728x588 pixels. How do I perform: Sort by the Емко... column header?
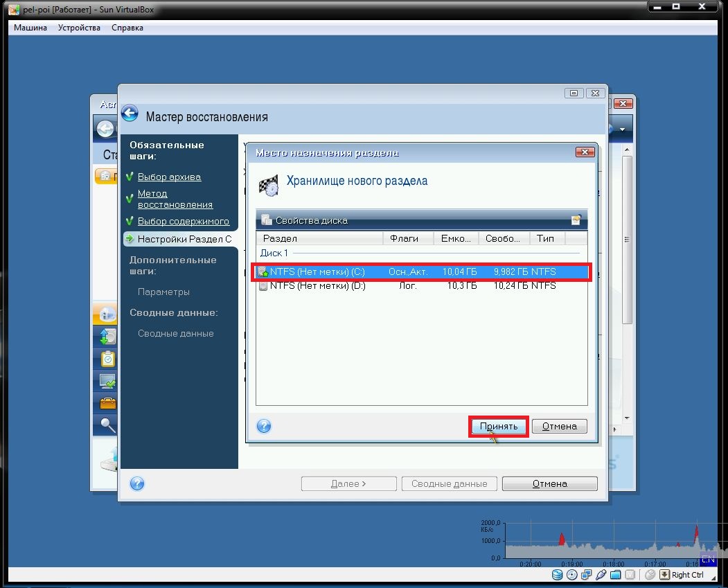[456, 238]
